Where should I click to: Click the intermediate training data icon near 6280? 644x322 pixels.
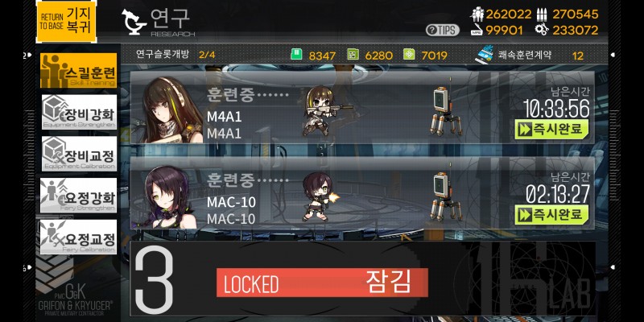click(x=353, y=55)
